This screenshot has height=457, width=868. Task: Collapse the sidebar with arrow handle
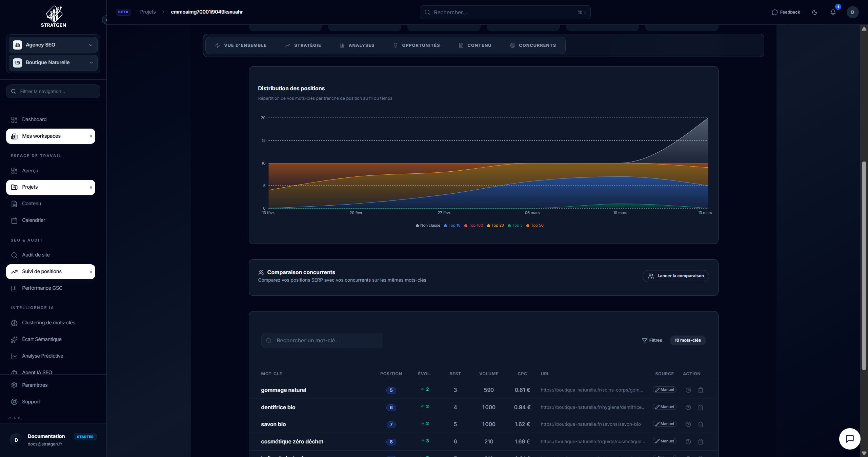(105, 20)
